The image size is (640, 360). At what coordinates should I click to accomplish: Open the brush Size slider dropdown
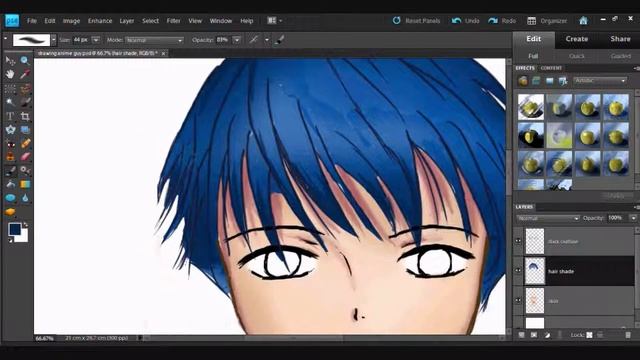point(96,40)
